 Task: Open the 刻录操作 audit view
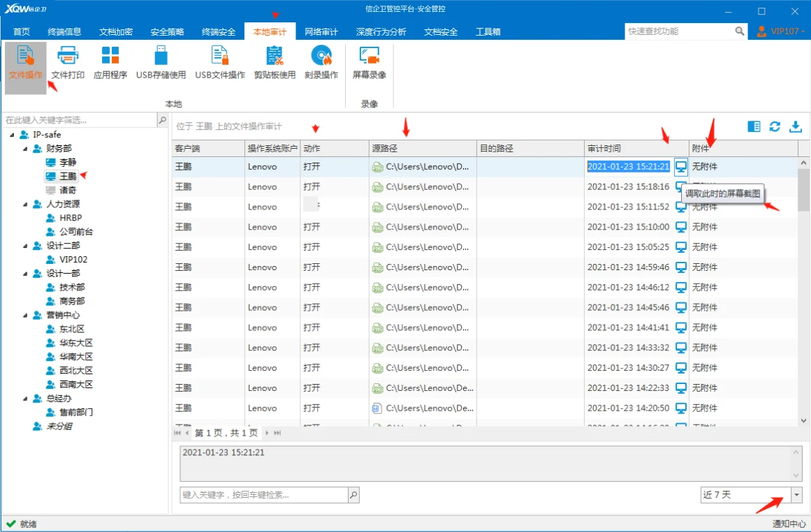pyautogui.click(x=321, y=63)
